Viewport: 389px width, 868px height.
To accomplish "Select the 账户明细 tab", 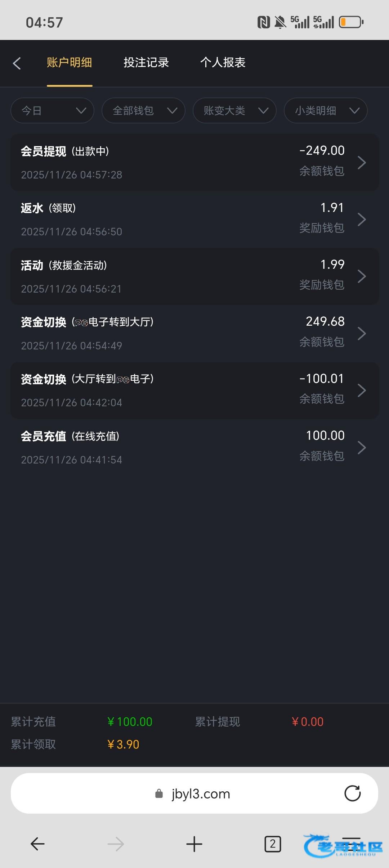I will 70,63.
